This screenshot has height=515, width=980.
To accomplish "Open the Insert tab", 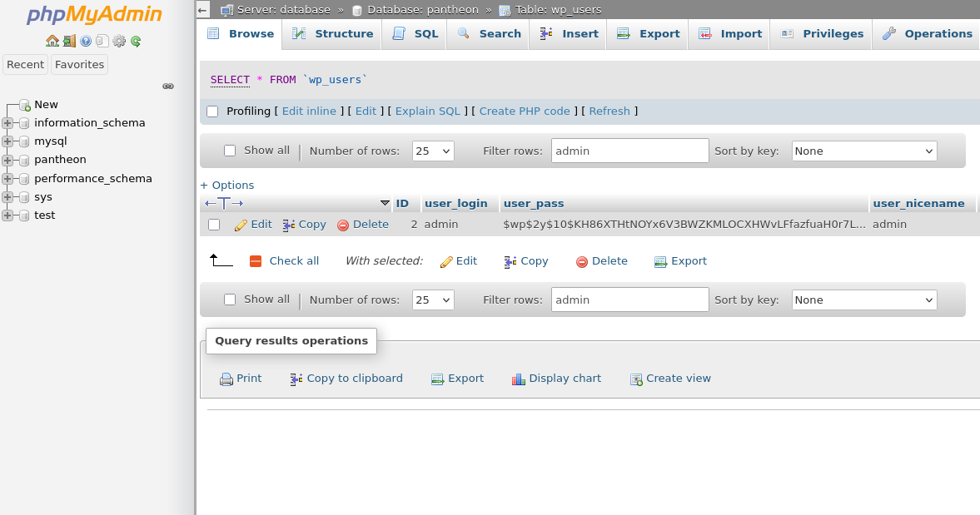I will click(568, 34).
